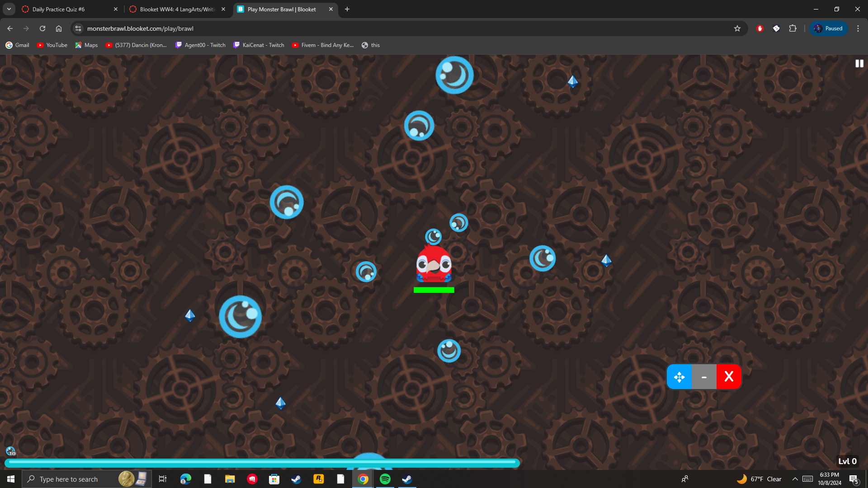Open the YouTube bookmark

(x=52, y=45)
